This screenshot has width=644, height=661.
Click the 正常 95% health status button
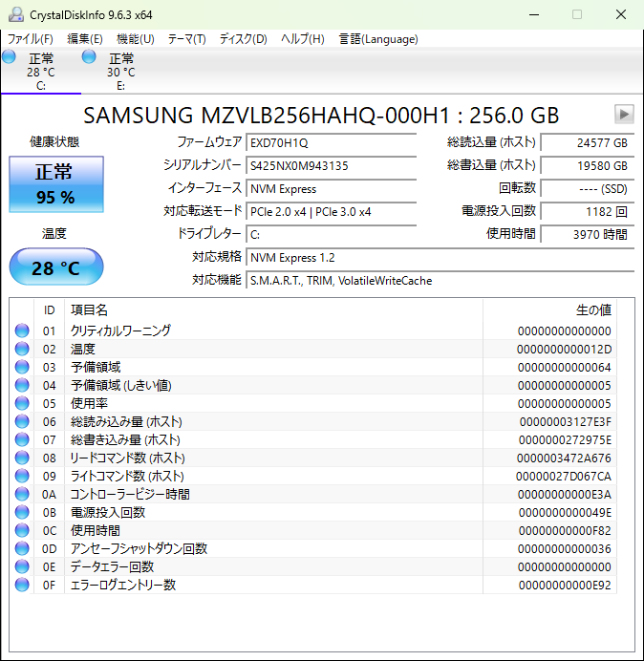54,185
